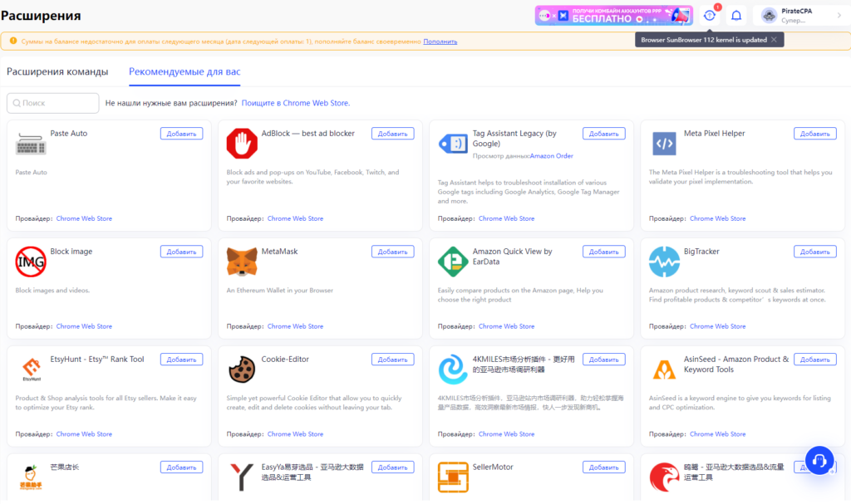This screenshot has height=504, width=851.
Task: Click the 4KMILES blue swirl icon
Action: pyautogui.click(x=453, y=369)
